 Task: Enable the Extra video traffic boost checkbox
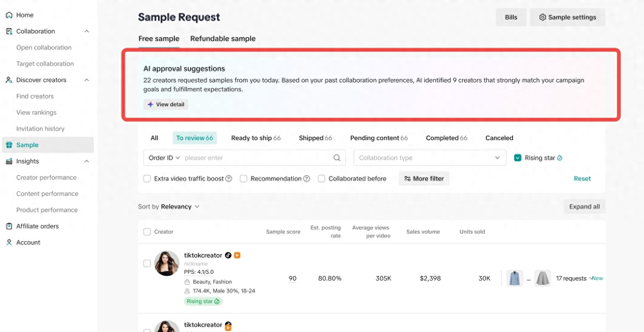(x=147, y=178)
